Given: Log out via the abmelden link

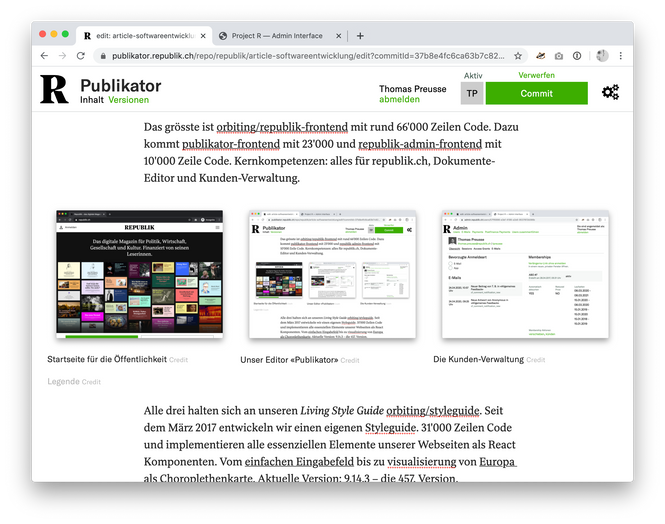Looking at the screenshot, I should [x=399, y=100].
